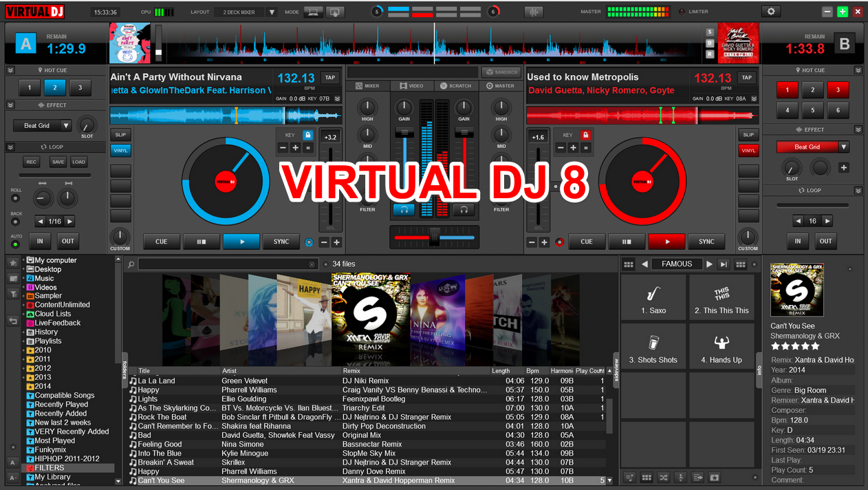Pause deck A with the stutter/pause button

(x=202, y=242)
